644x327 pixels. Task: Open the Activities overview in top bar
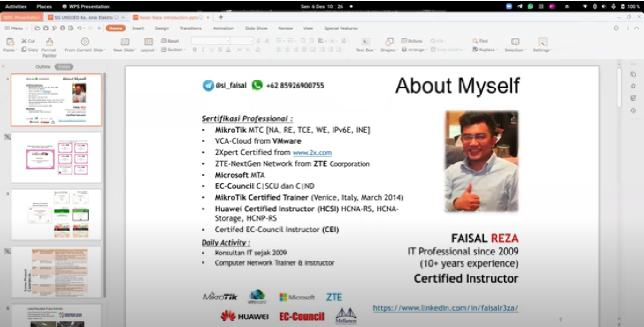click(16, 6)
